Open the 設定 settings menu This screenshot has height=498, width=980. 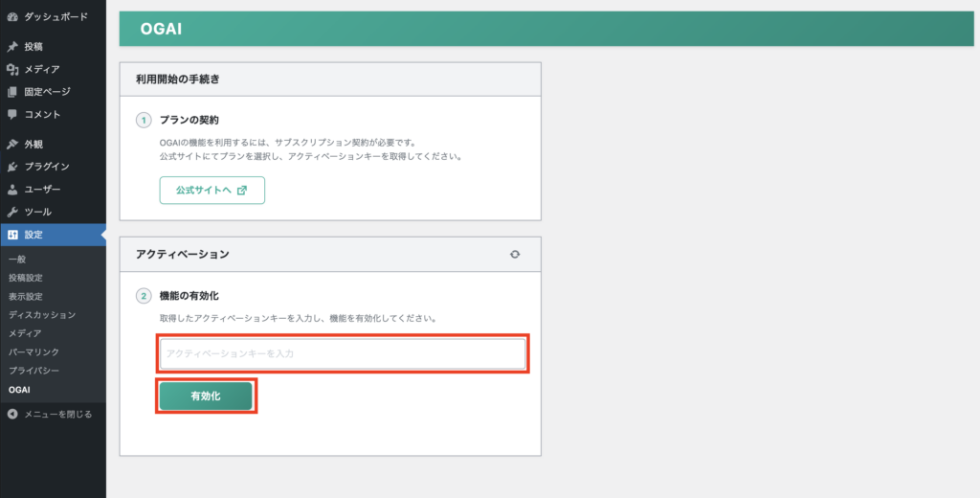(33, 235)
